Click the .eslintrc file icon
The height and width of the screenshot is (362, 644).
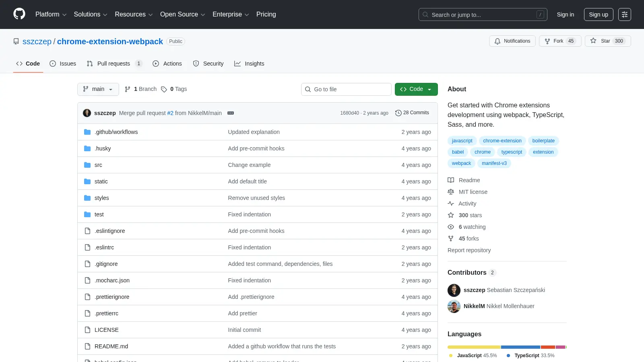pyautogui.click(x=87, y=247)
